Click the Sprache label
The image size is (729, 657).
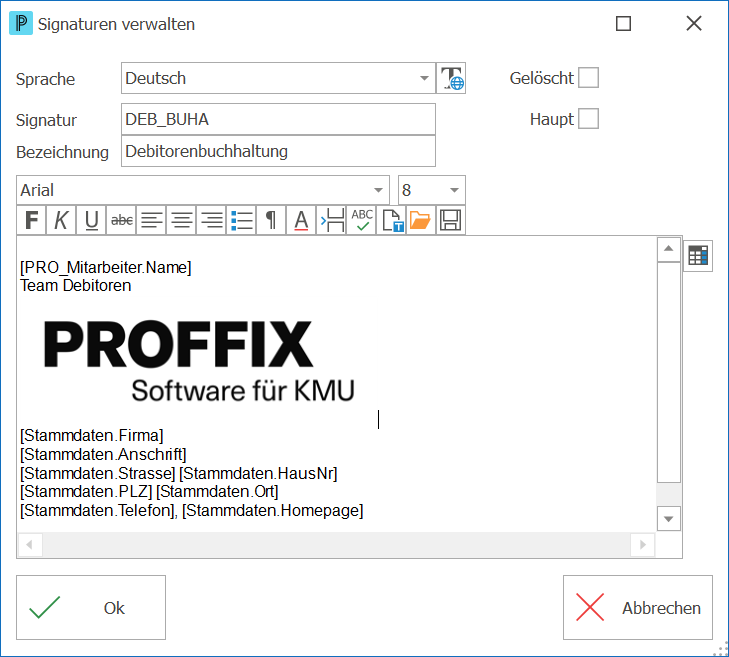pos(45,79)
